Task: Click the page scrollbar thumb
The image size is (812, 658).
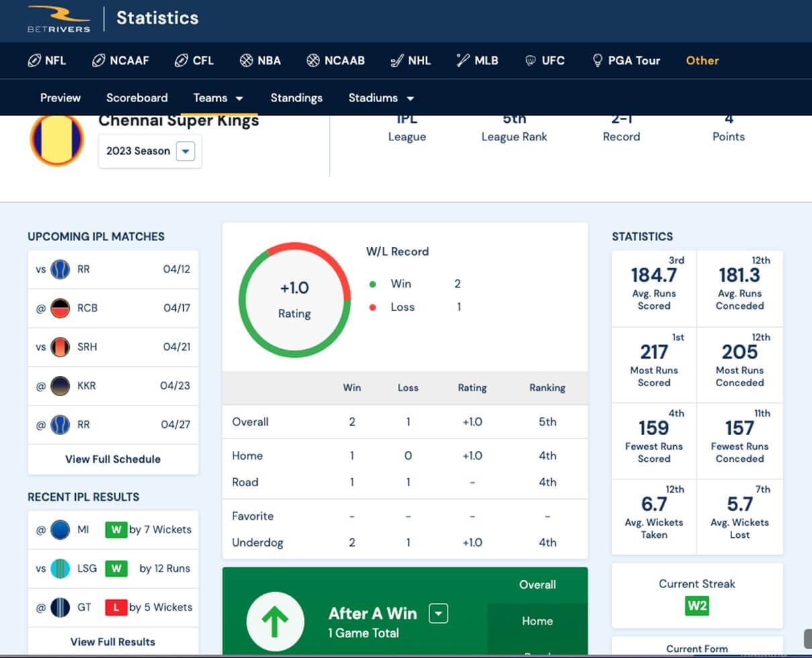Action: point(807,639)
